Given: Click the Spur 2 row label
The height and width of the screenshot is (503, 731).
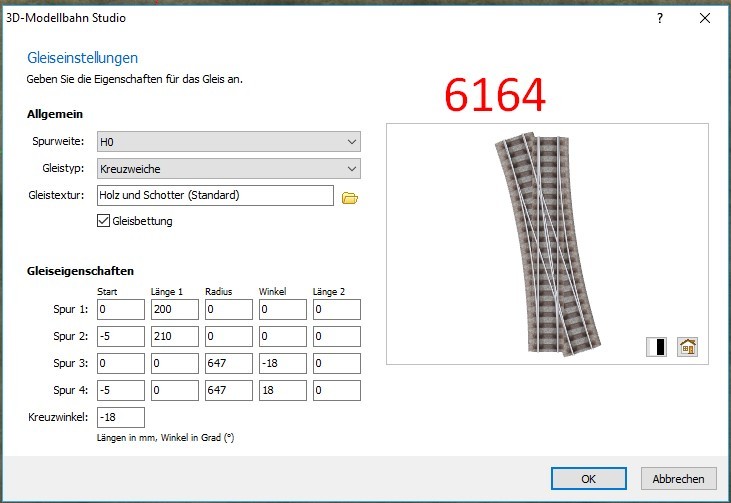Looking at the screenshot, I should tap(70, 337).
